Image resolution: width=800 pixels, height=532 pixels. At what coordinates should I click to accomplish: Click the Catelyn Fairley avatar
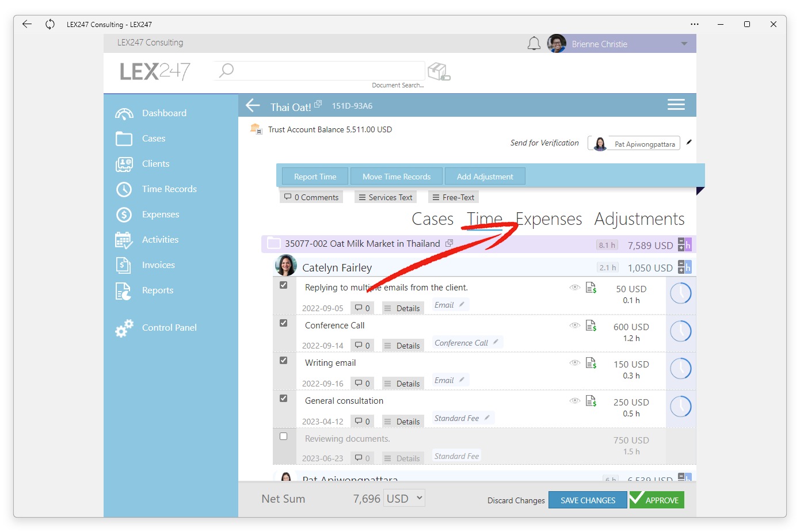pos(286,266)
